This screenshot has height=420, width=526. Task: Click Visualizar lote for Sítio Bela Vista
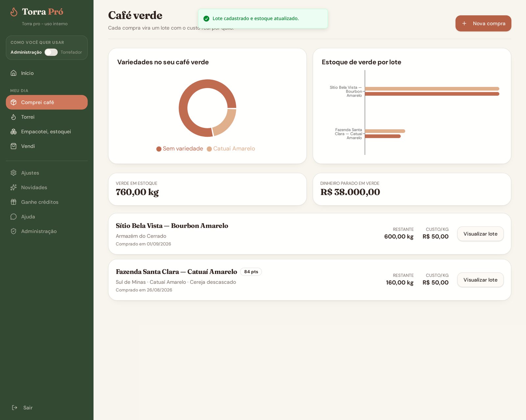click(x=480, y=234)
